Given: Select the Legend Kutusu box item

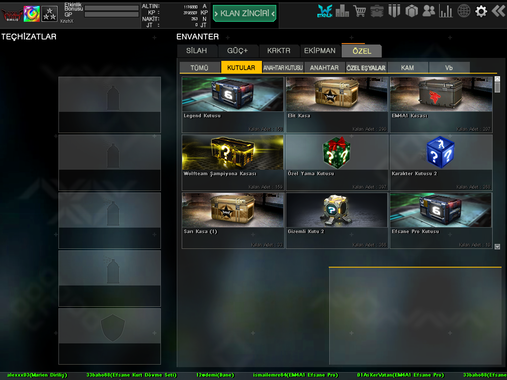Looking at the screenshot, I should tap(233, 104).
